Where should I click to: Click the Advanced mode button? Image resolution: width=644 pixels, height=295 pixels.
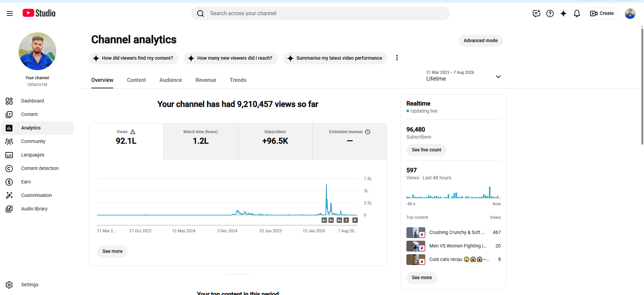[481, 40]
